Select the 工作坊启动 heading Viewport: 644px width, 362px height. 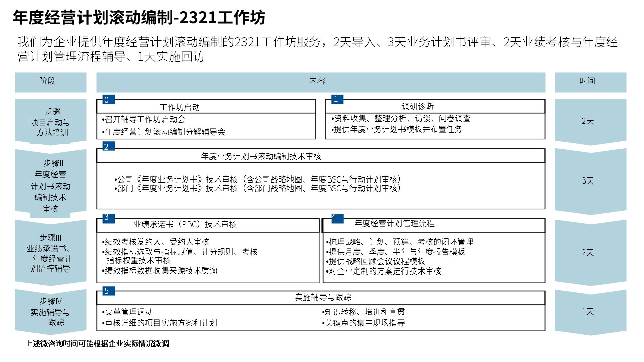pos(180,107)
